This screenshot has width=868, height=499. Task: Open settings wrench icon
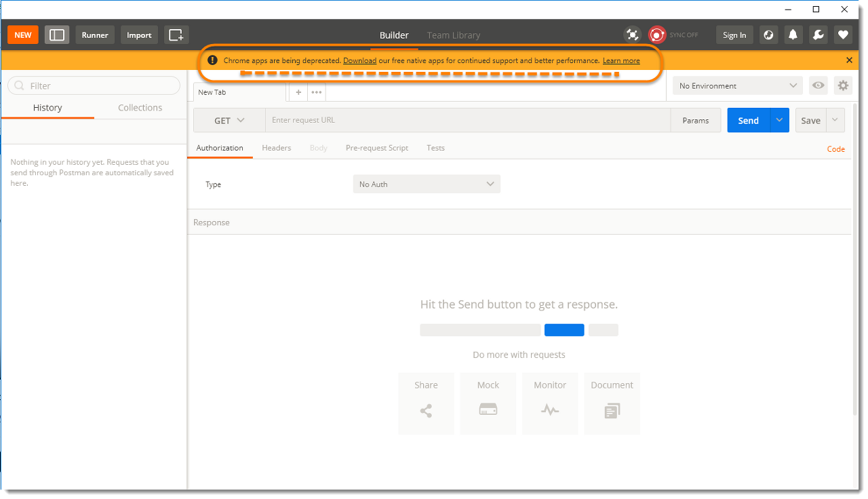[818, 35]
